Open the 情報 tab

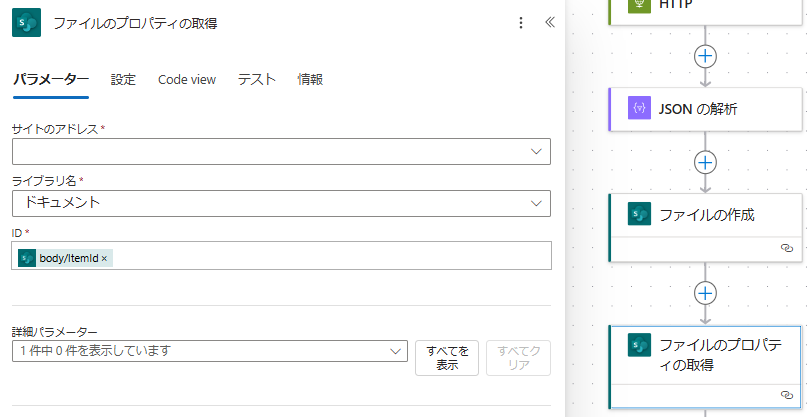point(310,79)
